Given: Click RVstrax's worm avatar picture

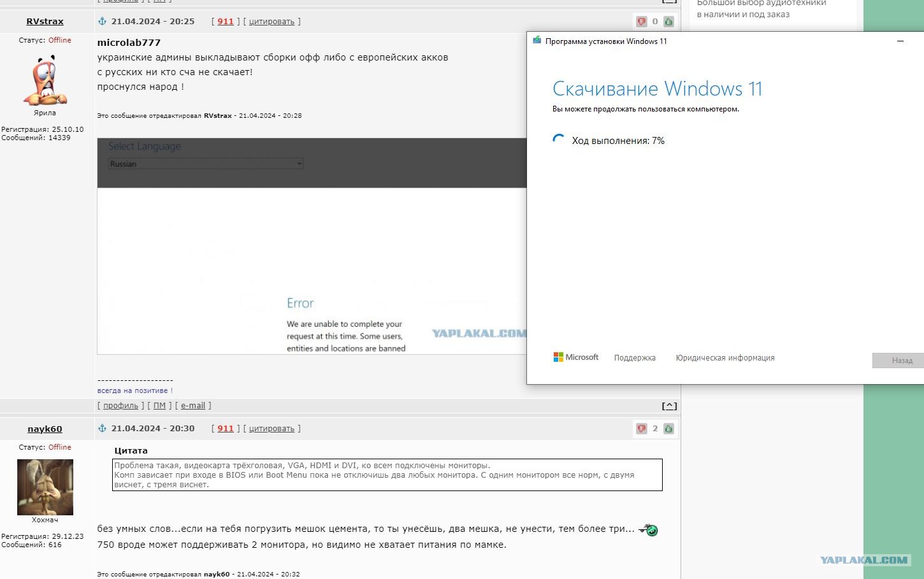Looking at the screenshot, I should 45,80.
